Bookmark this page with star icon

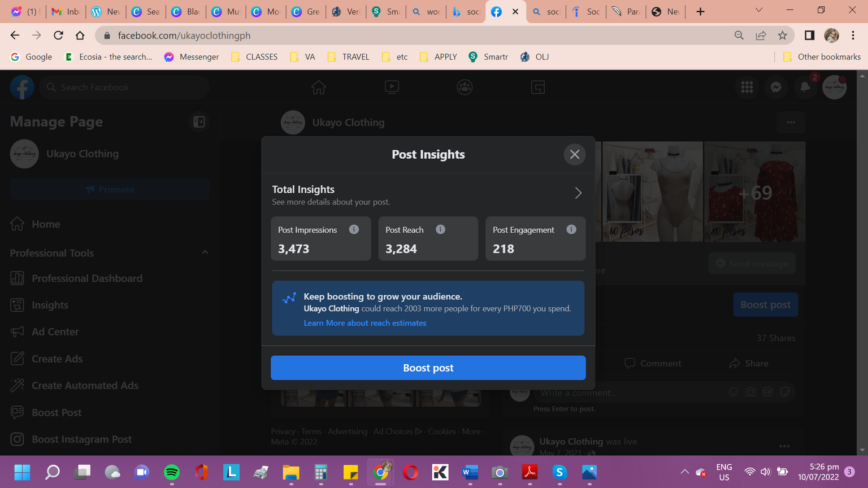tap(782, 36)
